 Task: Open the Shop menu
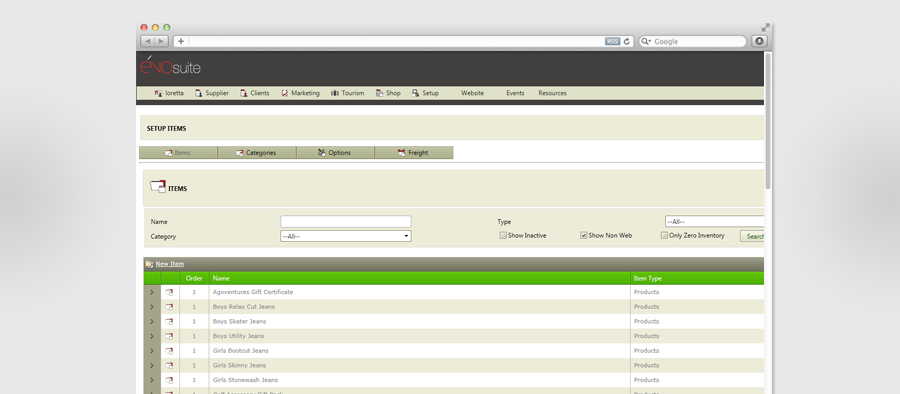tap(388, 93)
